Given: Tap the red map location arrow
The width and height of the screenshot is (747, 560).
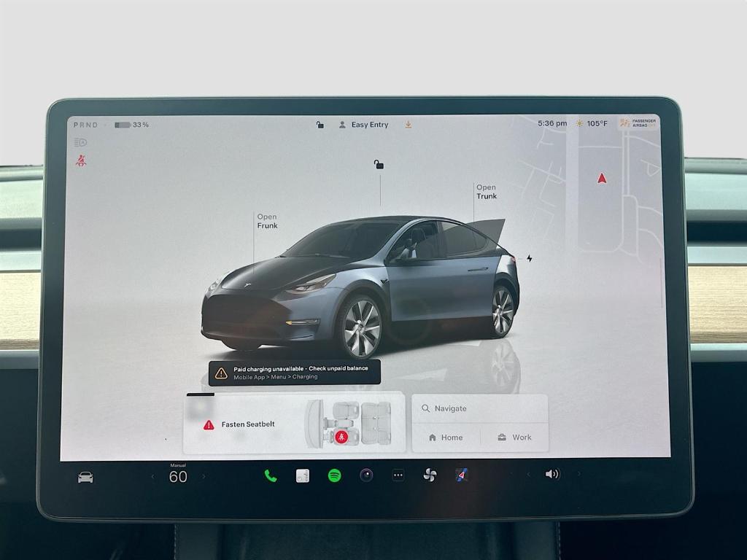Looking at the screenshot, I should point(602,179).
